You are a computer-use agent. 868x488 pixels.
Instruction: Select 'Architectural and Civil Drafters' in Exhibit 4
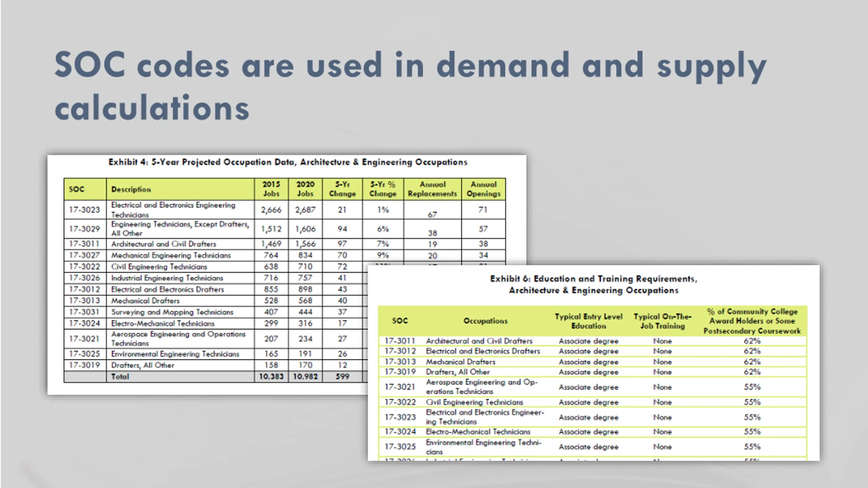click(x=163, y=244)
